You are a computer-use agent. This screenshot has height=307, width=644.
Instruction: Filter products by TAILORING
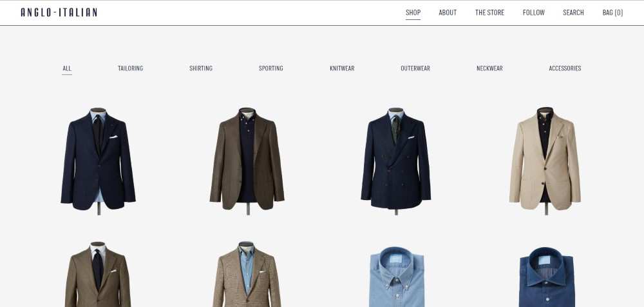pyautogui.click(x=130, y=68)
